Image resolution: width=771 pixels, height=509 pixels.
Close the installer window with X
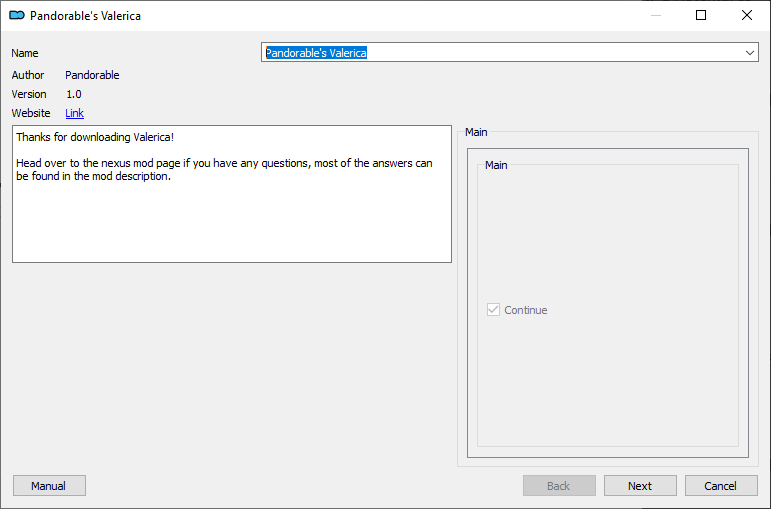(x=746, y=15)
